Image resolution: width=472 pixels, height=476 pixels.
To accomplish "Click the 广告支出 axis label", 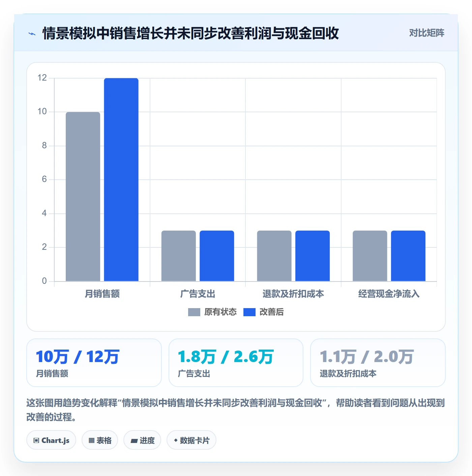I will point(198,294).
